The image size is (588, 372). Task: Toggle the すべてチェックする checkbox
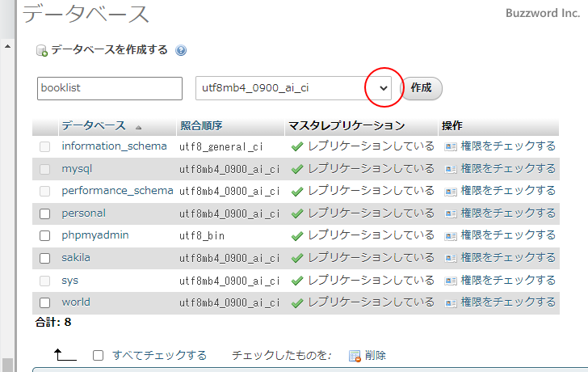(x=98, y=356)
